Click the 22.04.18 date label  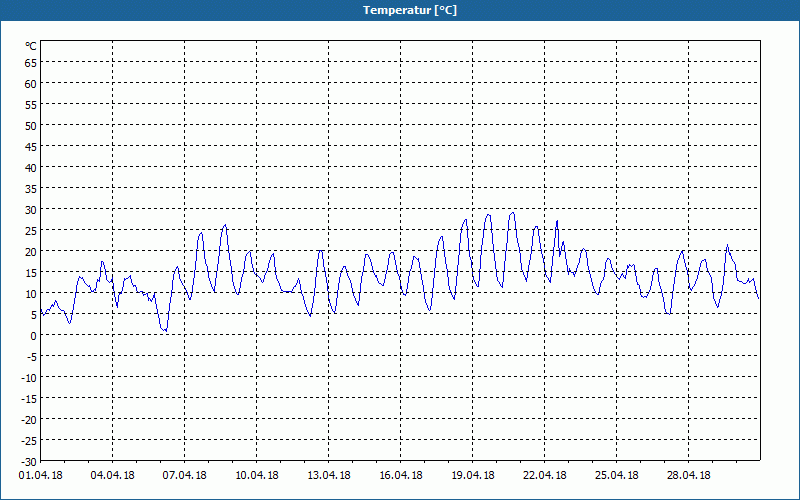pos(544,476)
